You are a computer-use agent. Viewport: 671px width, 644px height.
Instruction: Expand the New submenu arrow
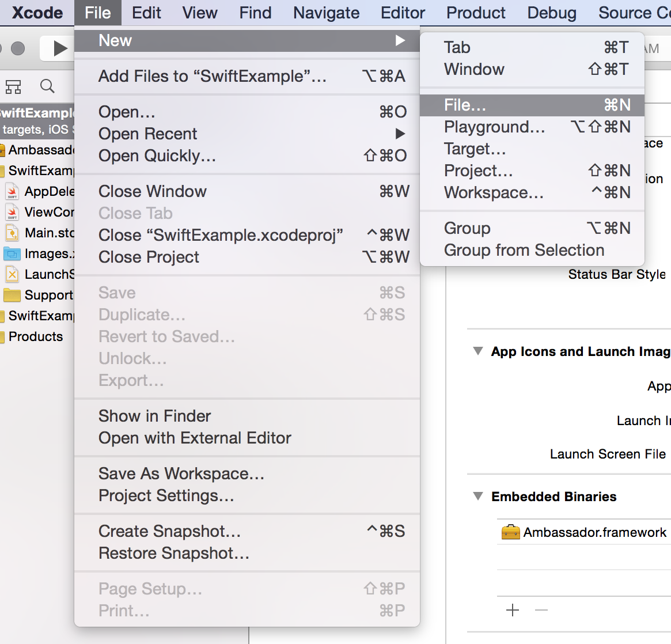[400, 41]
